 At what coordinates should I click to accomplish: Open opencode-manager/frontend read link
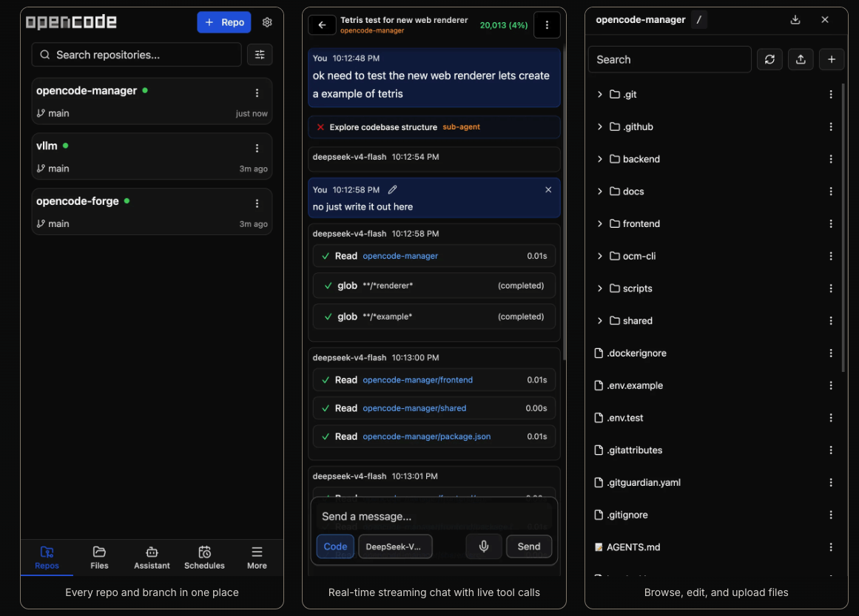417,380
